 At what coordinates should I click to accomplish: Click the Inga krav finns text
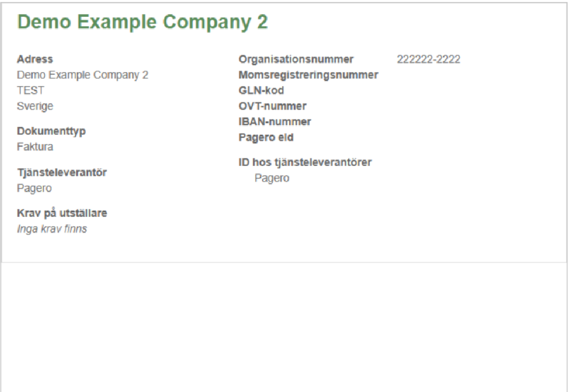[51, 229]
